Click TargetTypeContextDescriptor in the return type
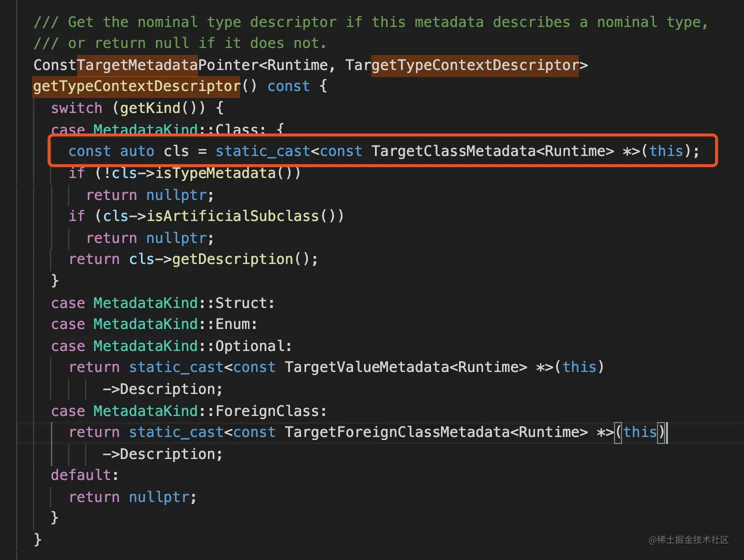This screenshot has width=744, height=560. [x=462, y=65]
